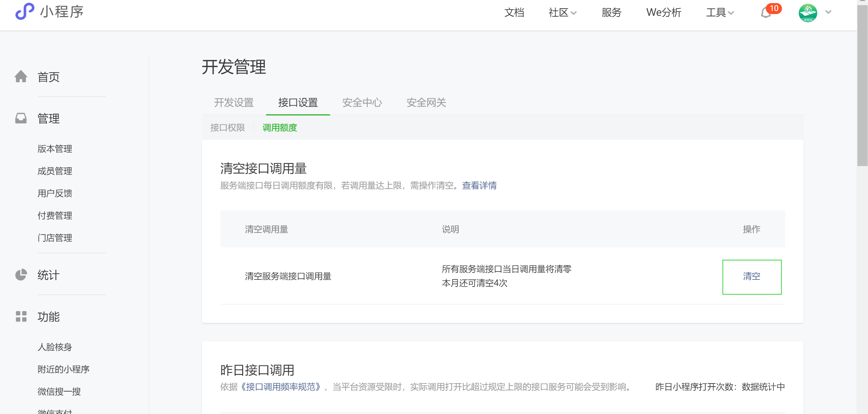Switch to the 安全中心 tab
Screen dimensions: 868x414
[362, 102]
